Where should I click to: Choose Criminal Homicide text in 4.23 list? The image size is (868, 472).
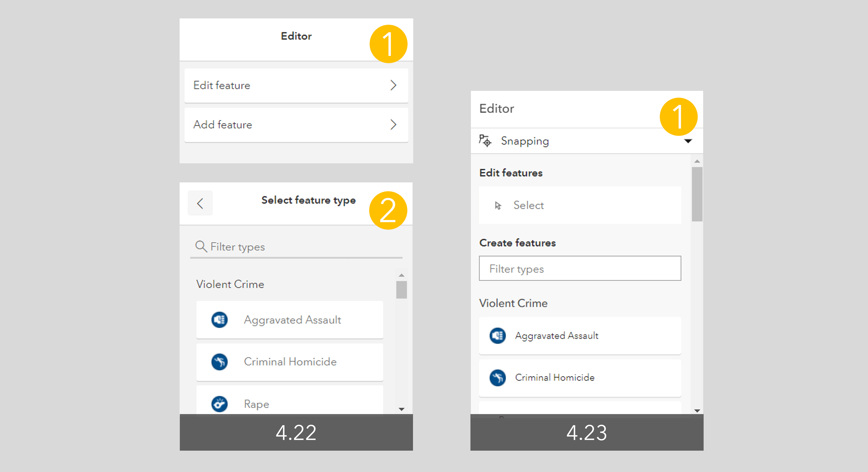point(555,378)
